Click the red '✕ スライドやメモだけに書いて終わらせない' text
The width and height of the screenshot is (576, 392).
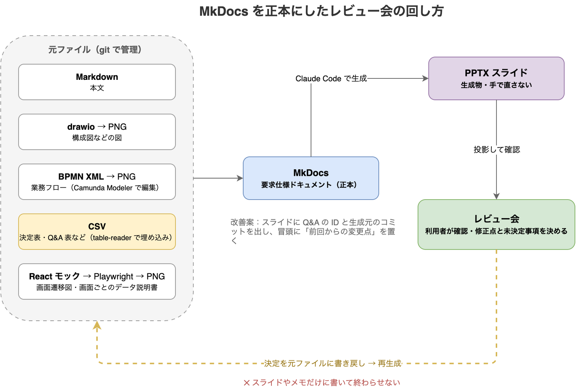(x=322, y=383)
